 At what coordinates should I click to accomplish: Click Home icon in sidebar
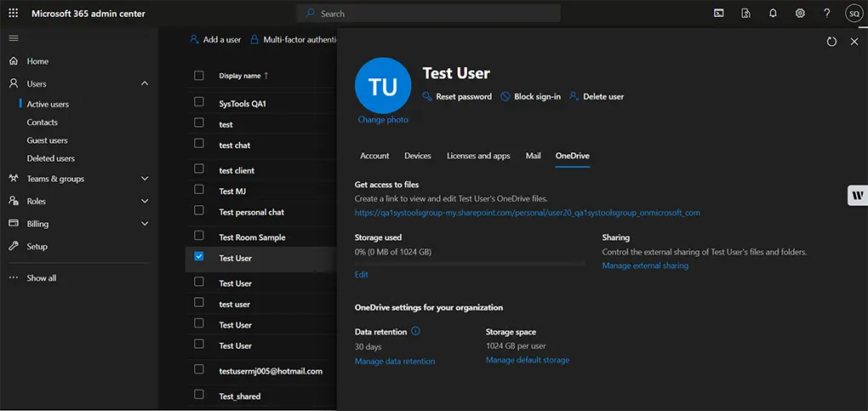pos(14,61)
